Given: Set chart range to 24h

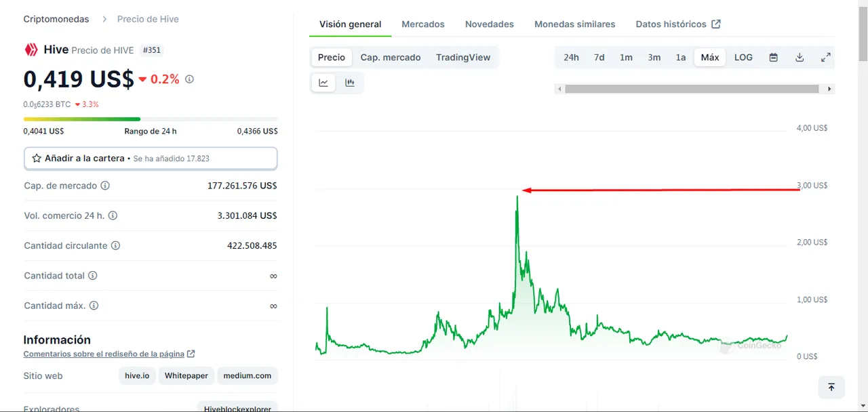Looking at the screenshot, I should pos(571,58).
